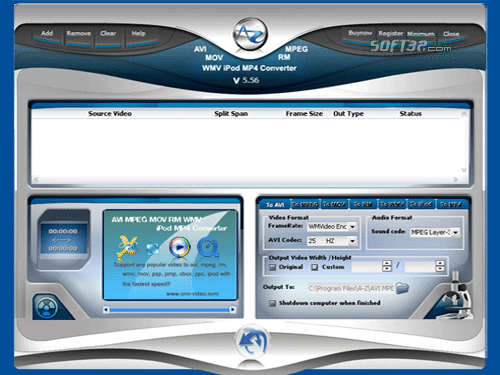Click the file list scroll-left arrow
This screenshot has width=500, height=375.
click(x=36, y=179)
